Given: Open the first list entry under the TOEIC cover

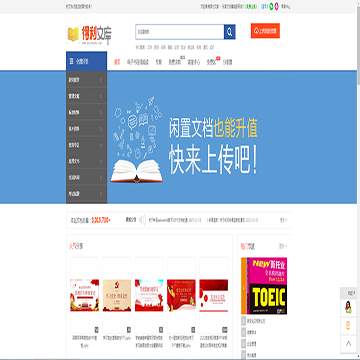Looking at the screenshot, I should pos(256,321).
